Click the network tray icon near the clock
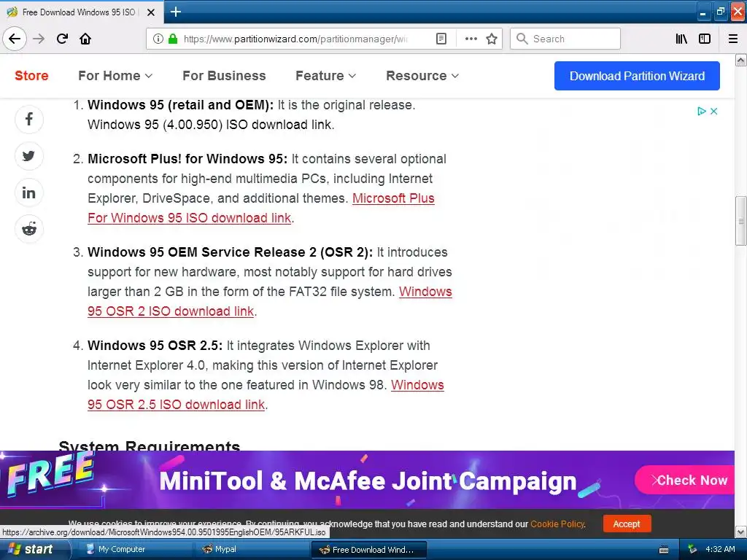The image size is (747, 560). [692, 549]
